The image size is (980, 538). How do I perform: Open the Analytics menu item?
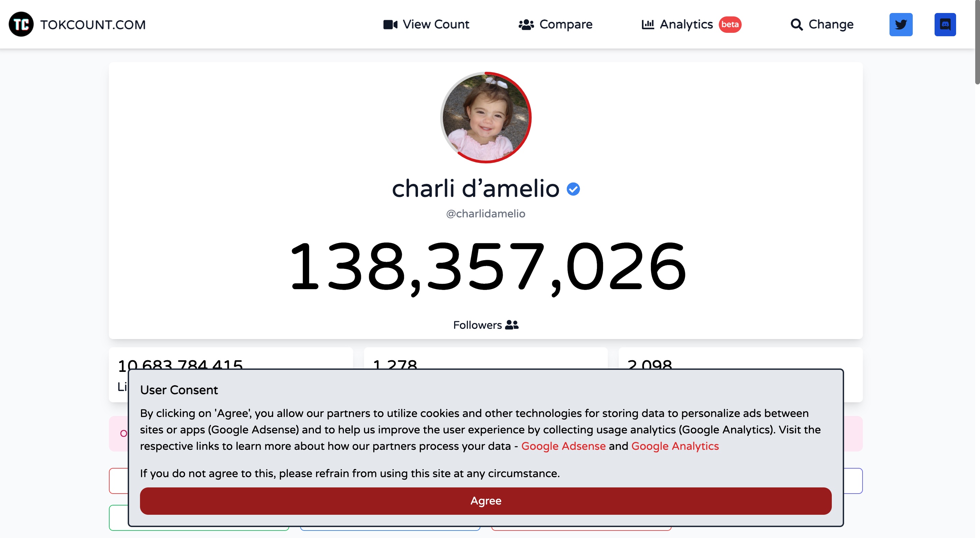click(686, 24)
